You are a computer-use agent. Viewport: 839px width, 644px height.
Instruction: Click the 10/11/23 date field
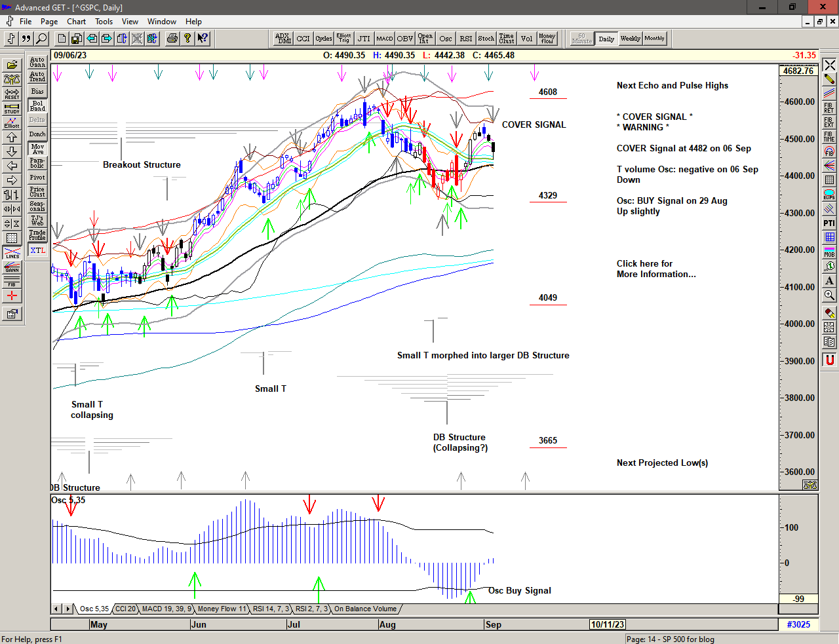click(608, 624)
